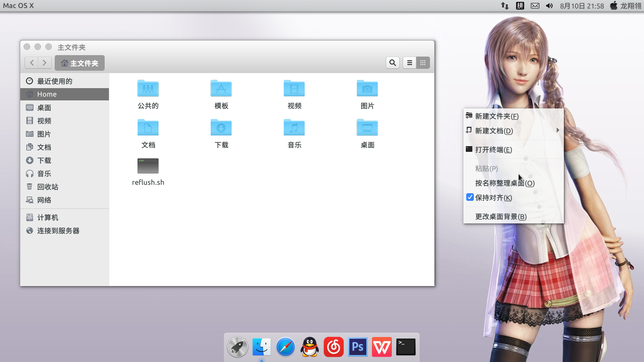Switch to icon grid view
The height and width of the screenshot is (362, 644).
(x=423, y=63)
